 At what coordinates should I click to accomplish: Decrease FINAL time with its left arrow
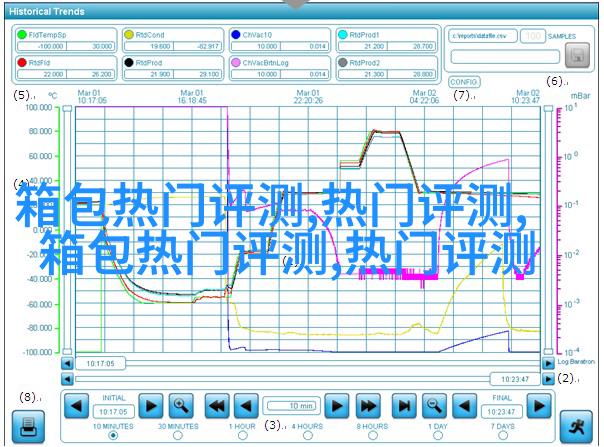click(464, 406)
